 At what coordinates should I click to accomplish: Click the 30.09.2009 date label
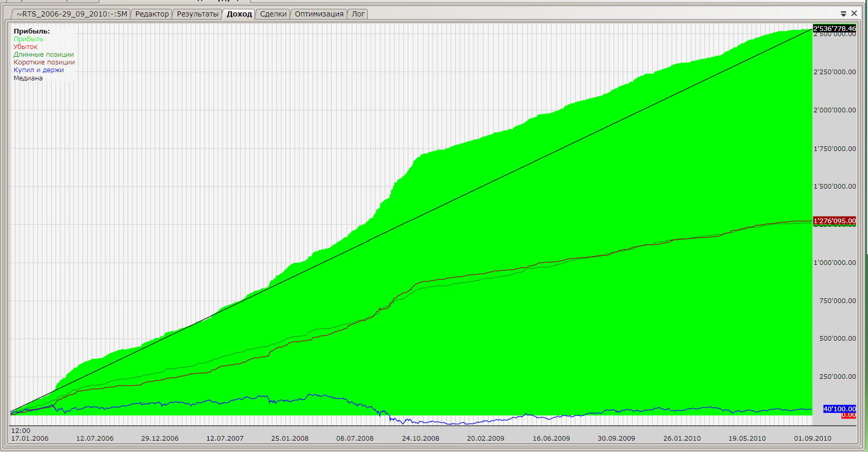616,439
